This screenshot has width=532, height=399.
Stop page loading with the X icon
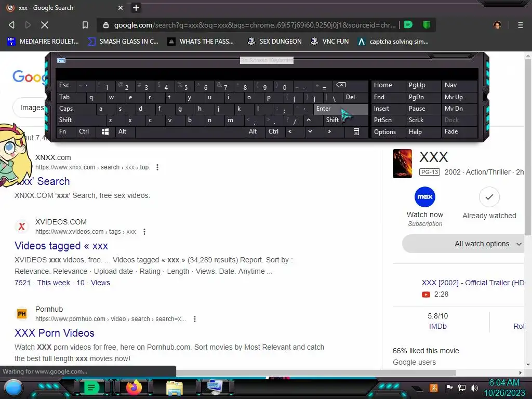[45, 25]
